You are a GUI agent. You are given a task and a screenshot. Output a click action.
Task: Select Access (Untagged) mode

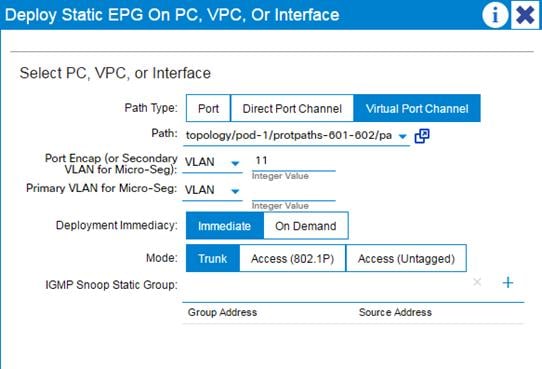406,258
